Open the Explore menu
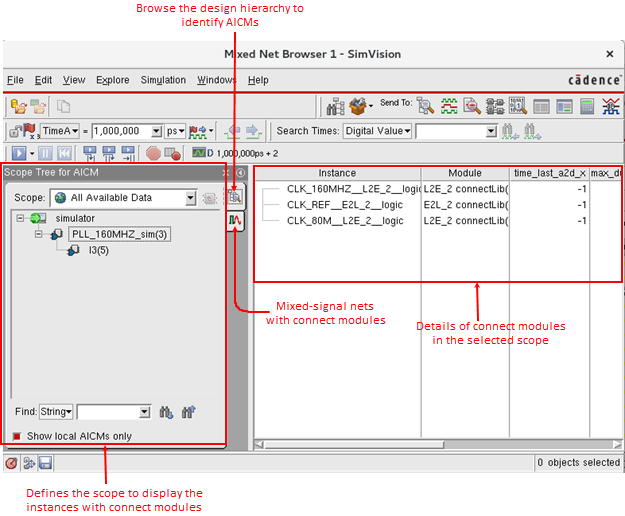This screenshot has height=516, width=625. (113, 80)
